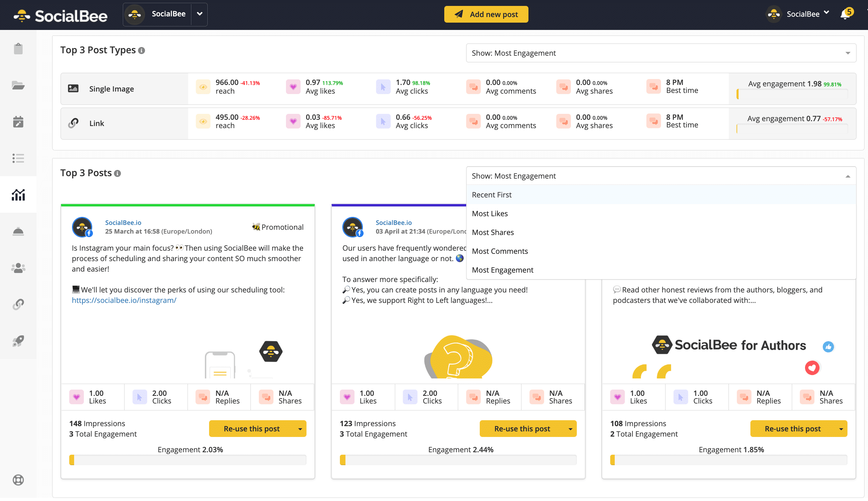The width and height of the screenshot is (868, 501).
Task: Open SocialBee.io link on 25 March post
Action: [123, 222]
